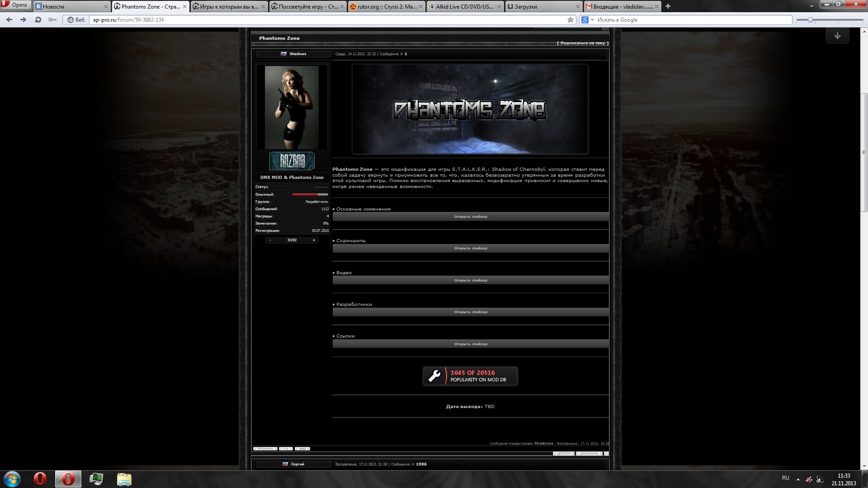Open the Mod DB popularity badge
The image size is (868, 488).
click(470, 376)
